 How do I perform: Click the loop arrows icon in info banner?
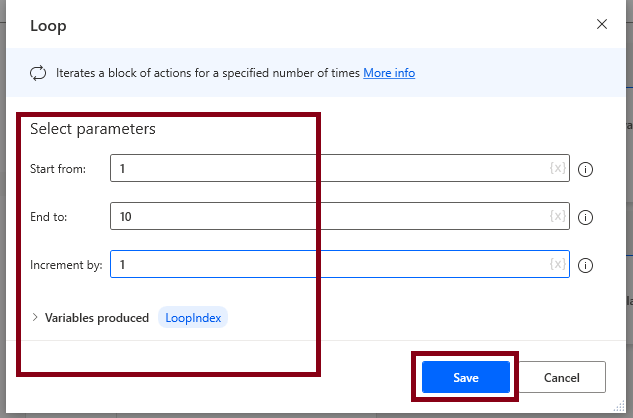[38, 73]
